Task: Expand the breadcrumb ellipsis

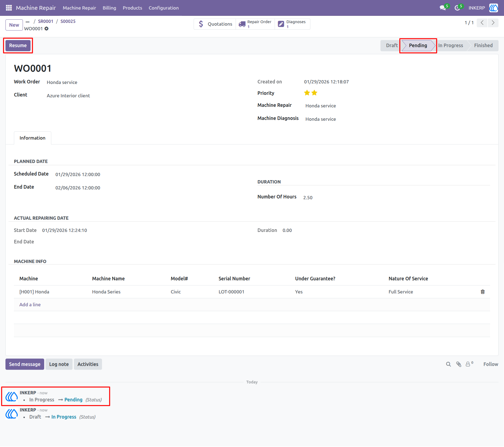Action: tap(28, 22)
